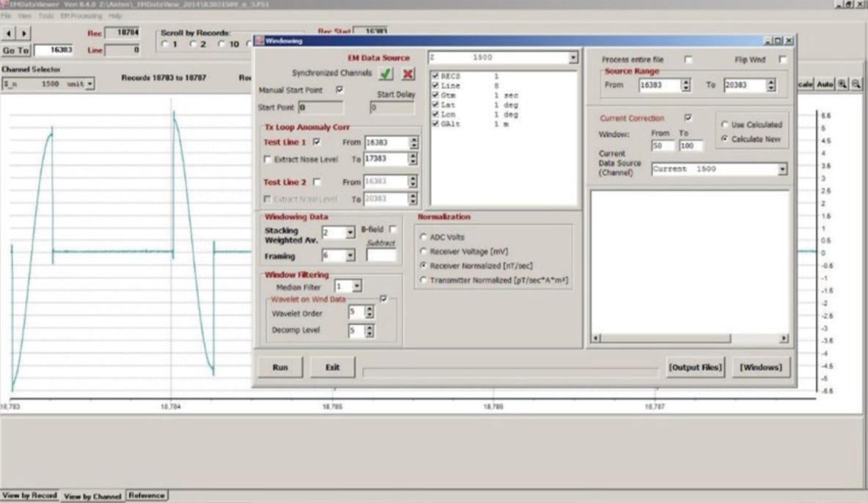Open Current Data Source channel dropdown

pyautogui.click(x=782, y=169)
